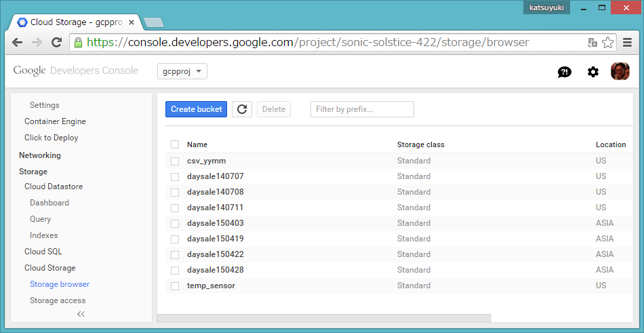Open the Datastore Query page
Image resolution: width=644 pixels, height=333 pixels.
click(40, 219)
